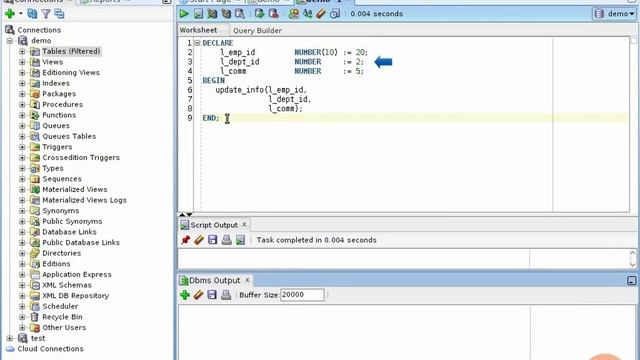Select the Application Express tree item
This screenshot has width=640, height=360.
(x=77, y=274)
